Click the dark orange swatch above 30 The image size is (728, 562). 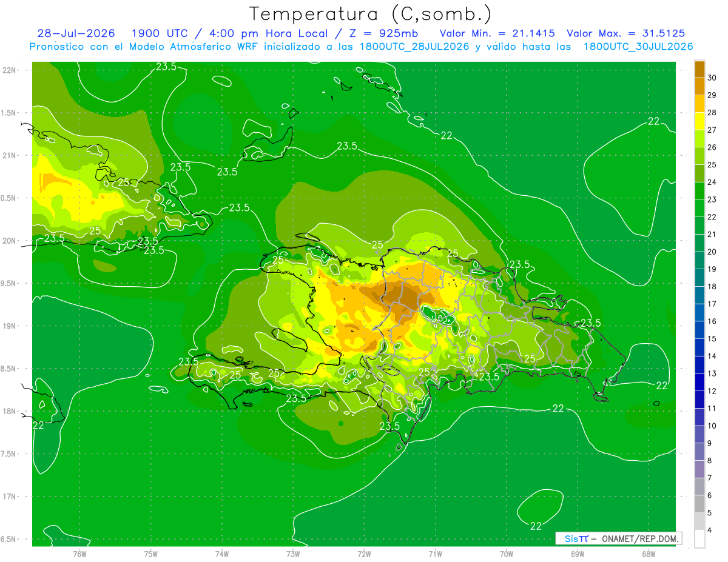click(x=699, y=69)
